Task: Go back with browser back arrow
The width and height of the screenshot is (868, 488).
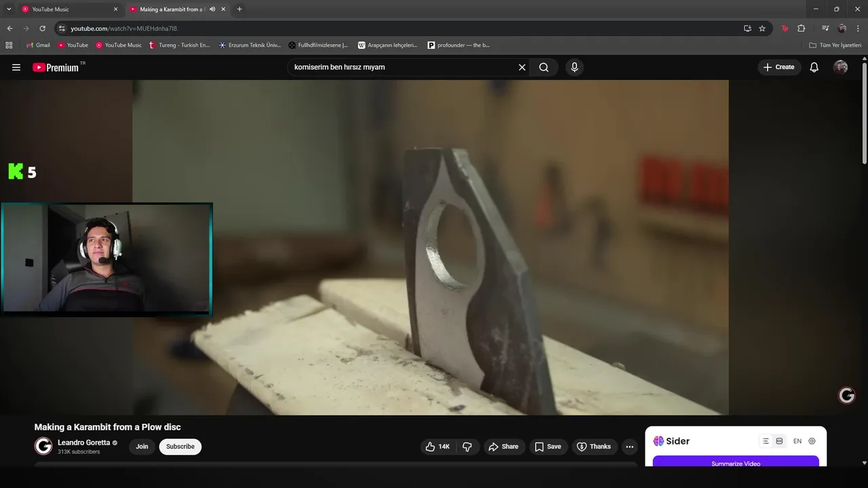Action: click(9, 28)
